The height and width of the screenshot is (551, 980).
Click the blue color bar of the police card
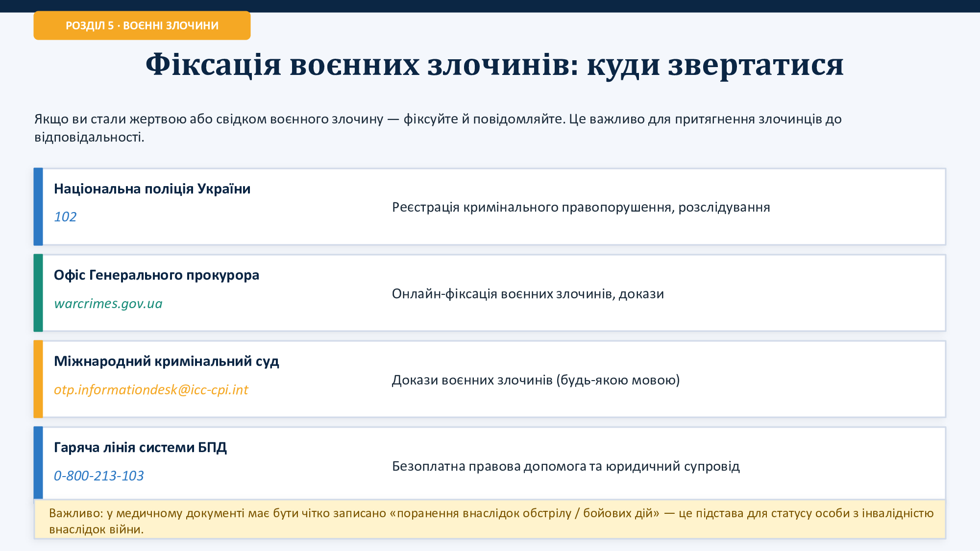(38, 206)
